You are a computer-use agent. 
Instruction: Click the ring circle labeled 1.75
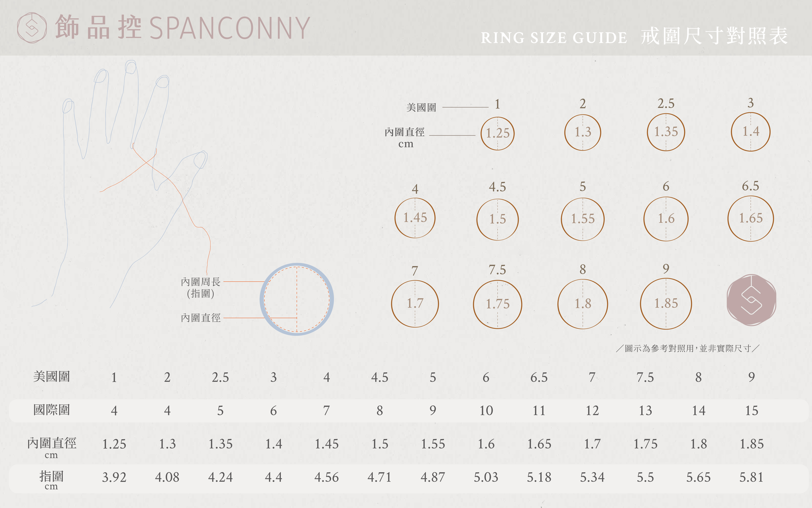(x=498, y=304)
